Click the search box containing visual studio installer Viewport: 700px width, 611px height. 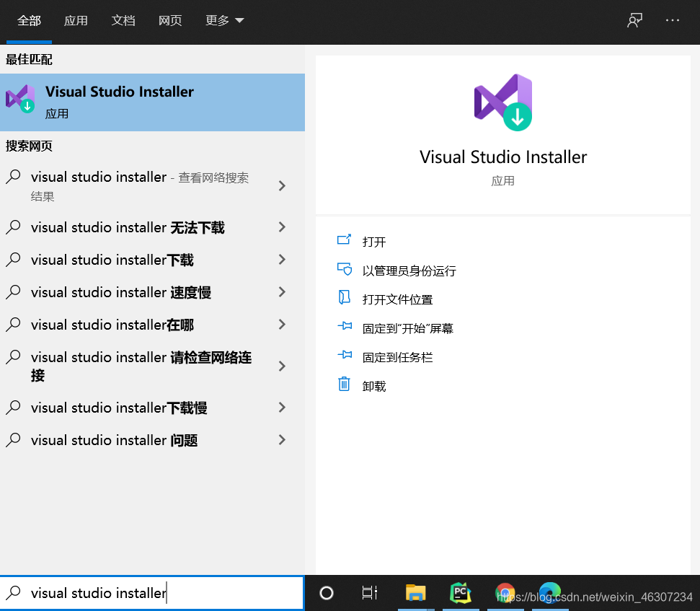click(152, 593)
